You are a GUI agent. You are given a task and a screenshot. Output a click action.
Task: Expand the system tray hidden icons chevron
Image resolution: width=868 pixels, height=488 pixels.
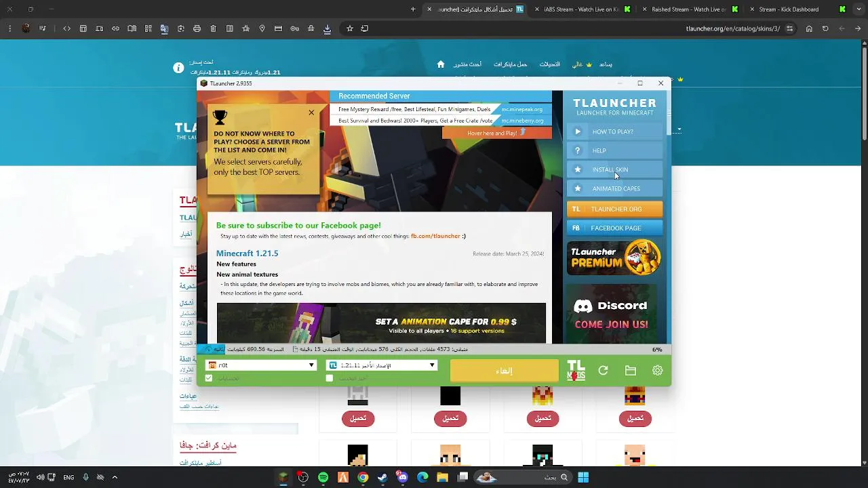115,477
